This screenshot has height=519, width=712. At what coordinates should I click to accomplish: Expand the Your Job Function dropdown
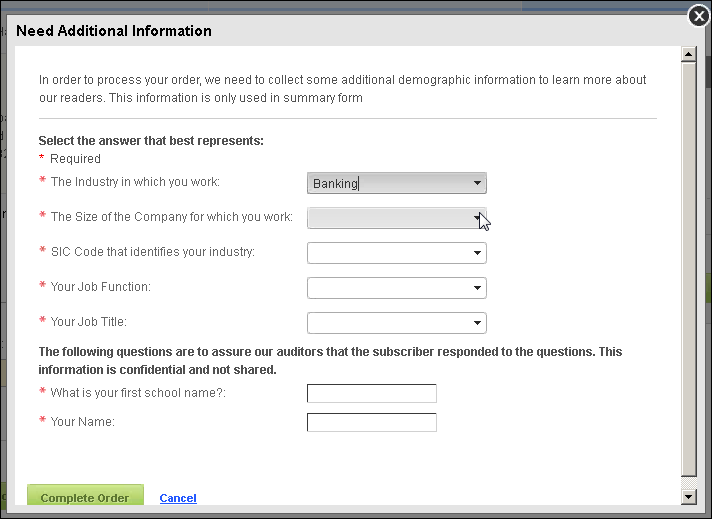pyautogui.click(x=396, y=288)
